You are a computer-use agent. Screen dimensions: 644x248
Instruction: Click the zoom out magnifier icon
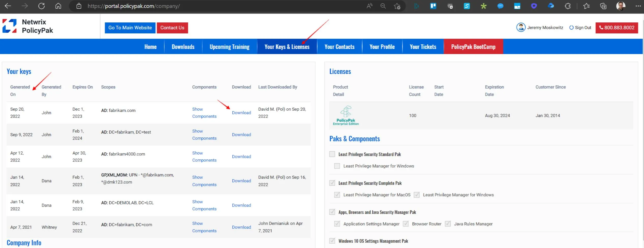pyautogui.click(x=383, y=6)
